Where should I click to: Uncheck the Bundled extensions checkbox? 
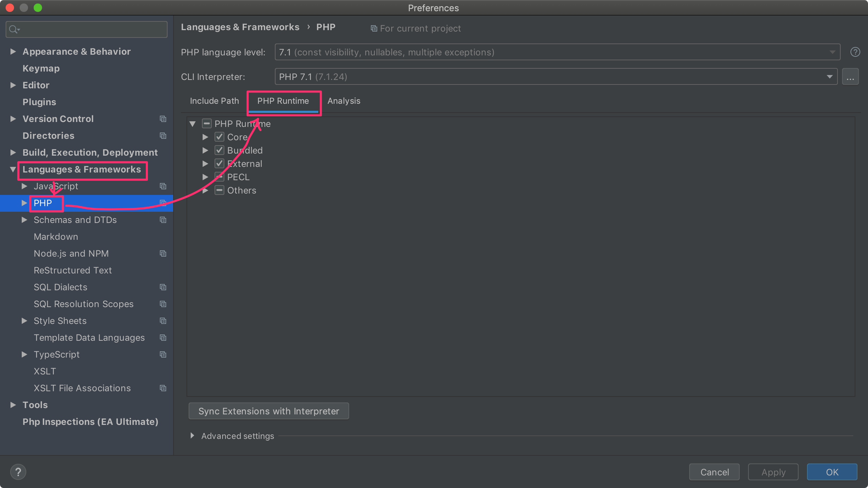tap(219, 150)
